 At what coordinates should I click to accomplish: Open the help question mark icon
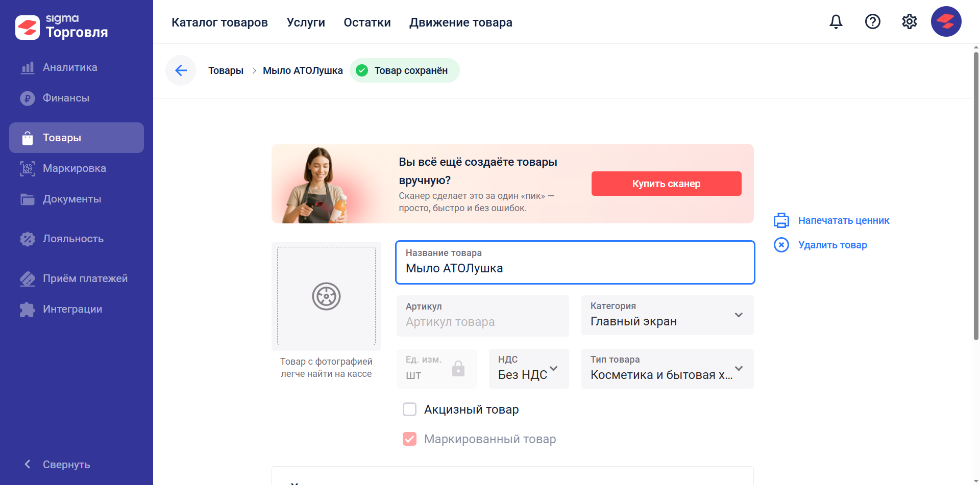click(x=873, y=21)
